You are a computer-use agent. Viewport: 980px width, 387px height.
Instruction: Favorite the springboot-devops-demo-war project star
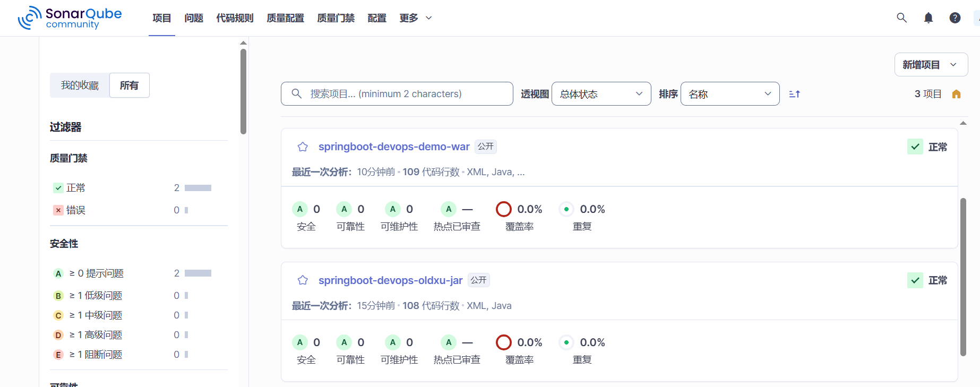point(303,147)
